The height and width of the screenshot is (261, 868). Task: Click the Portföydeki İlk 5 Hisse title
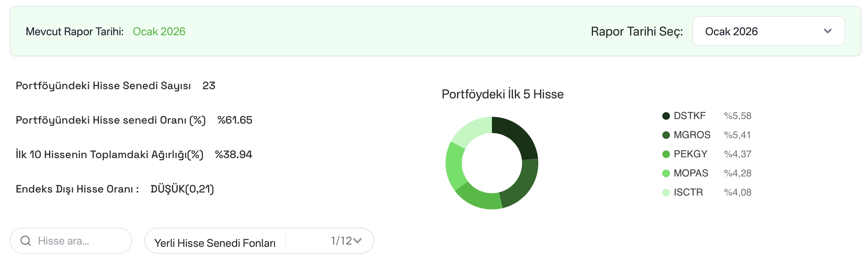503,94
